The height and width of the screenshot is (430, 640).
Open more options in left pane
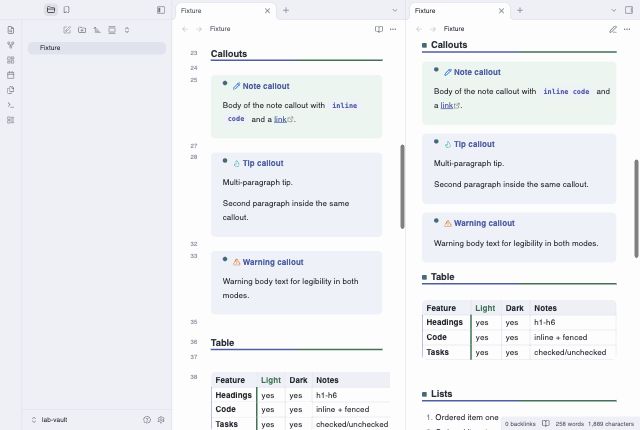393,29
